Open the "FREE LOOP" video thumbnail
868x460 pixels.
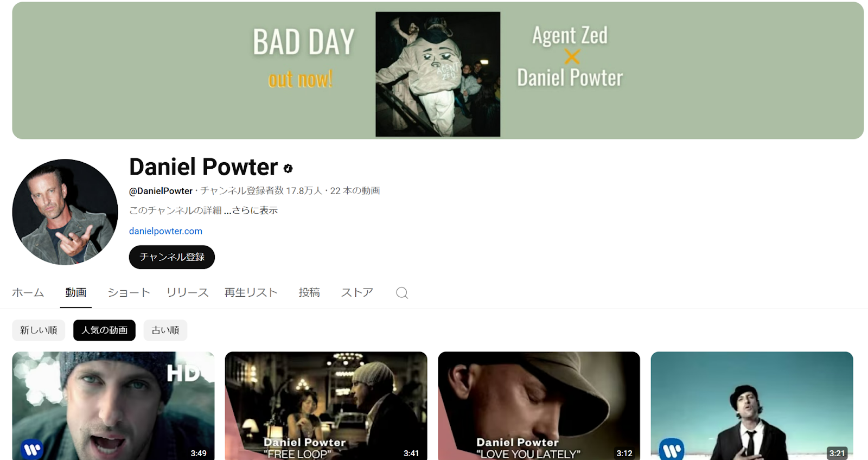326,406
